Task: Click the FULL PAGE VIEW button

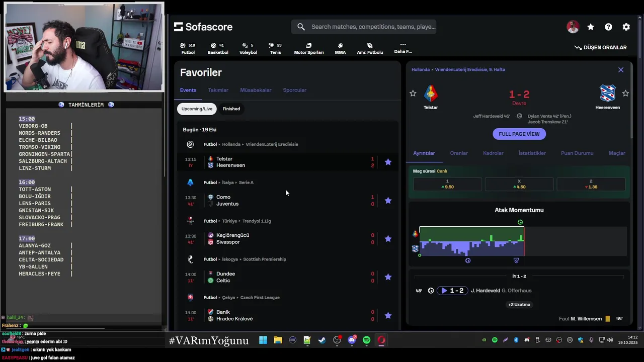Action: 519,134
